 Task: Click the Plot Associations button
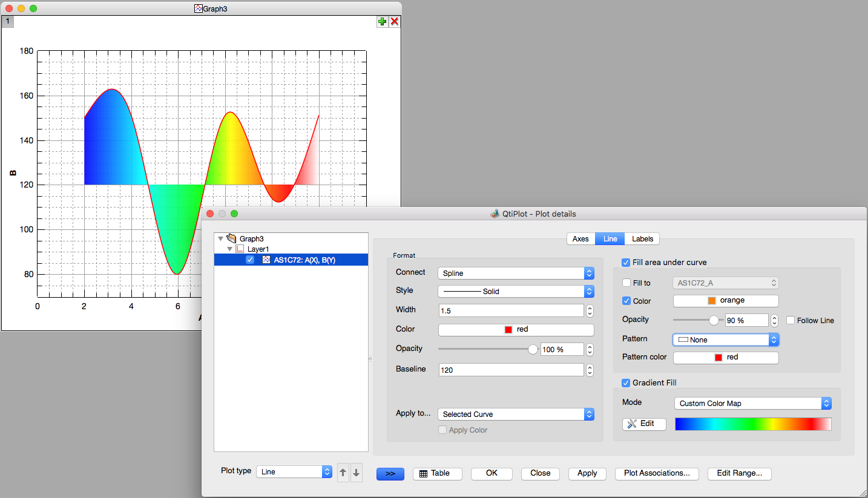[657, 474]
